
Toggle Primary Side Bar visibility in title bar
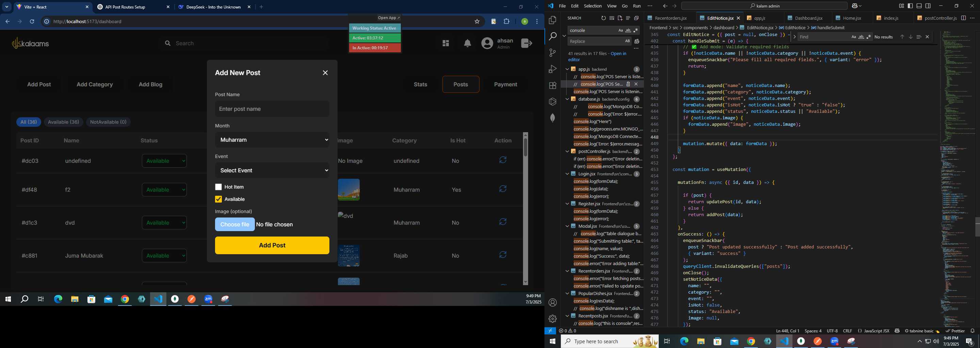(910, 6)
